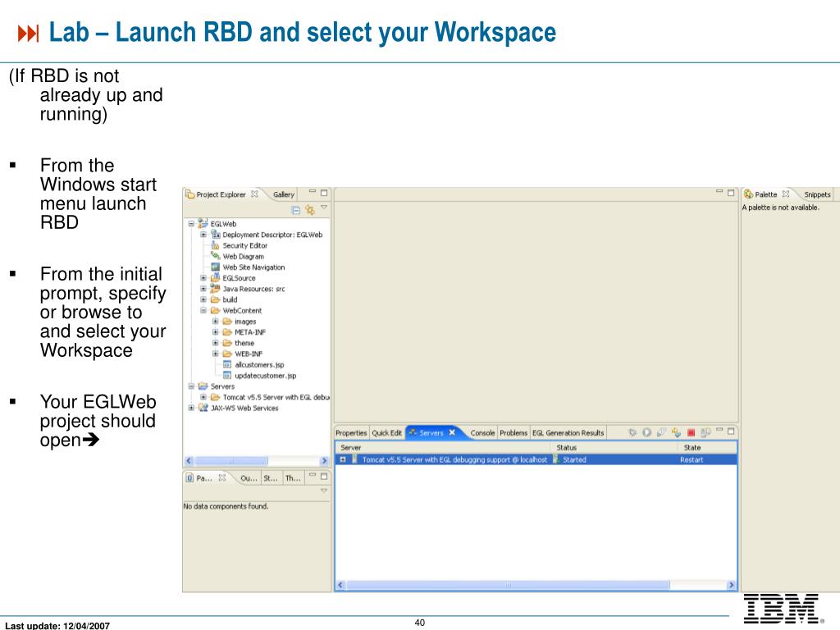Click the Palette tab
This screenshot has height=630, width=840.
[765, 194]
